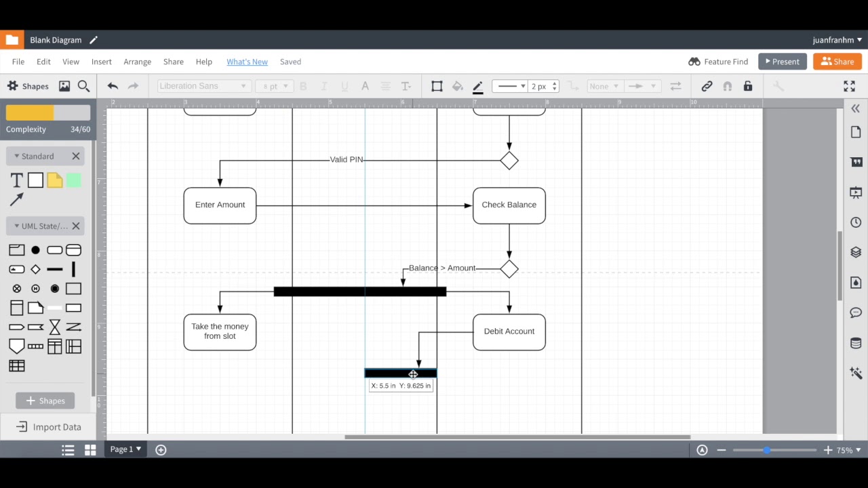Collapse the UML State shape library

(x=17, y=226)
